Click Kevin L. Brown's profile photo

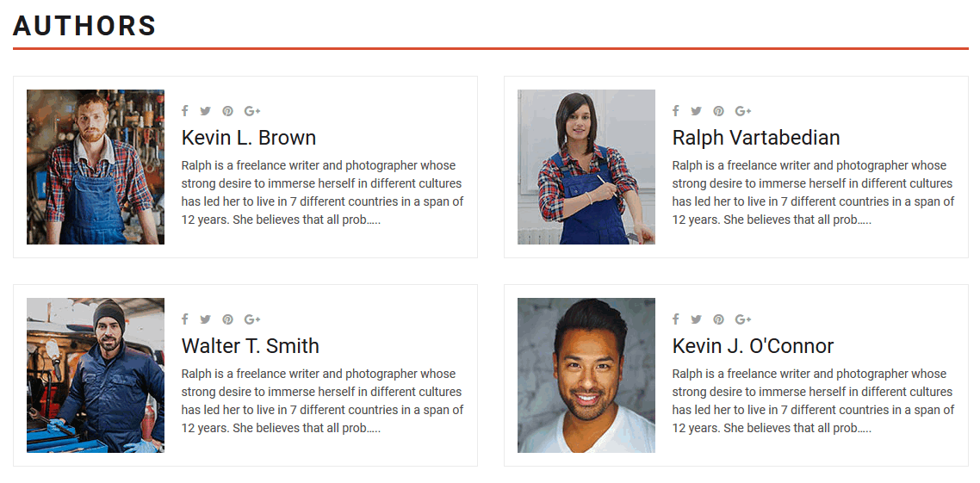[x=96, y=167]
